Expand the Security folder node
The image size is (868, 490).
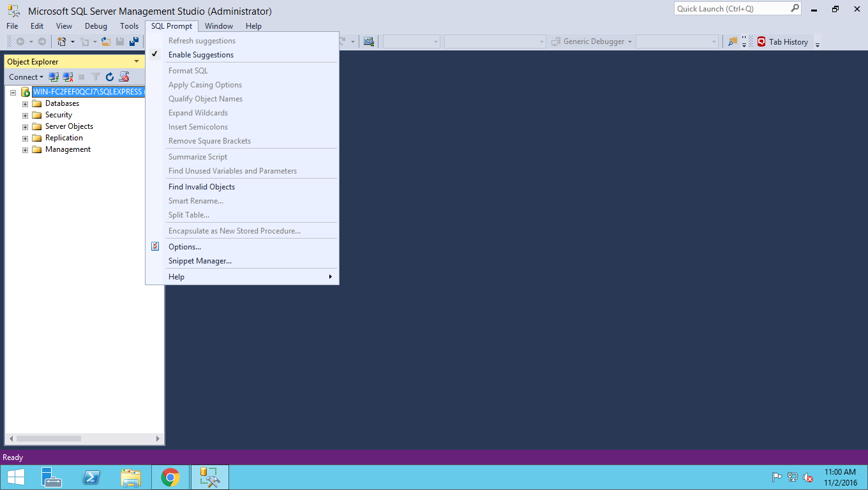click(26, 115)
